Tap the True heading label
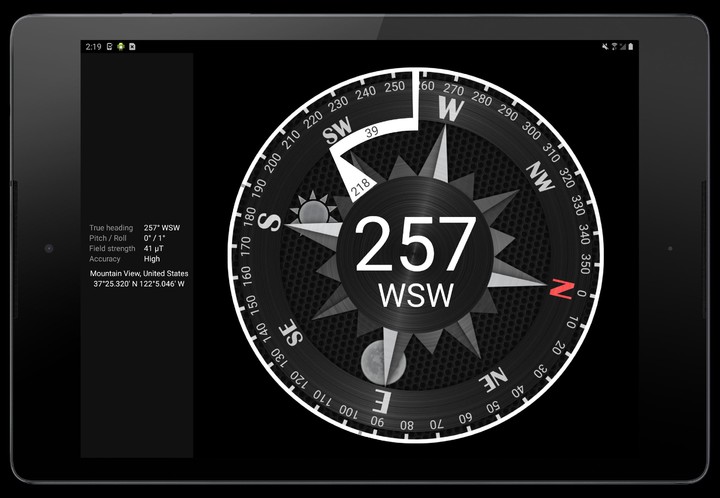 tap(111, 228)
